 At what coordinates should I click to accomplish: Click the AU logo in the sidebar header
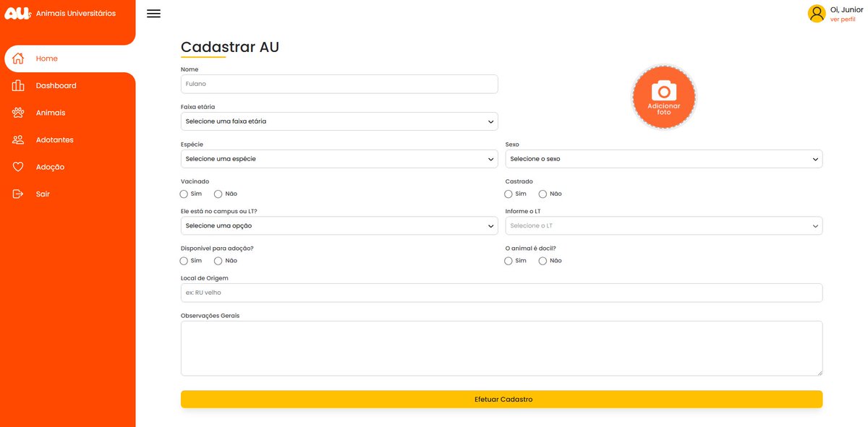coord(17,13)
